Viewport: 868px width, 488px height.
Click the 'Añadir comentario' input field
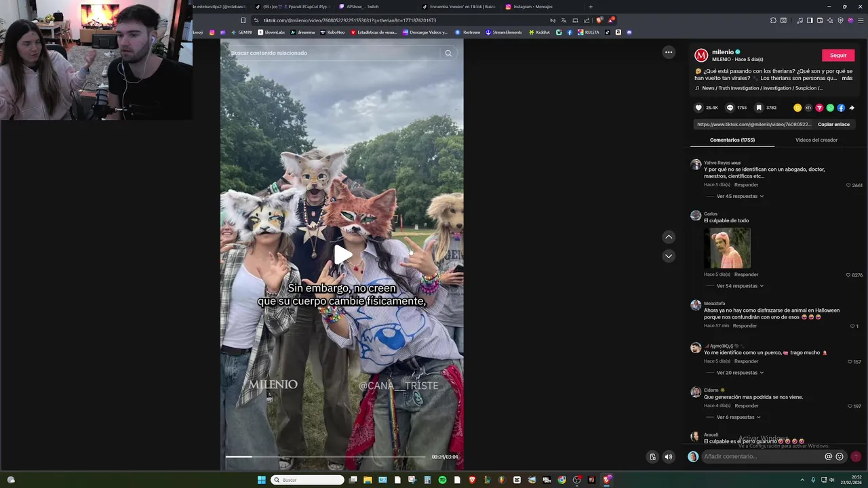tap(762, 457)
